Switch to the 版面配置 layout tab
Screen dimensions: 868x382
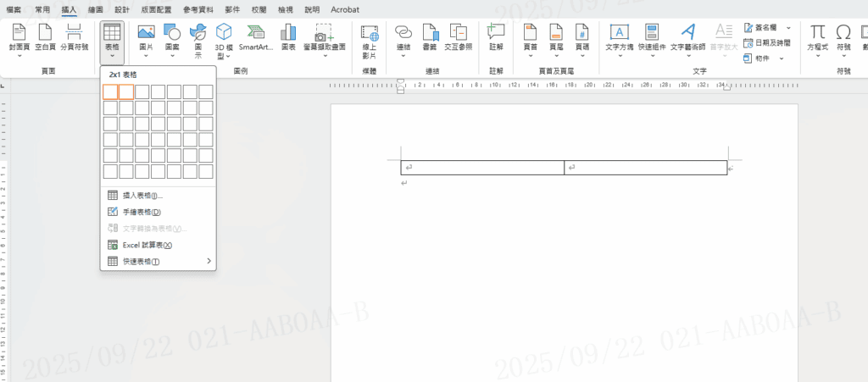pos(155,9)
